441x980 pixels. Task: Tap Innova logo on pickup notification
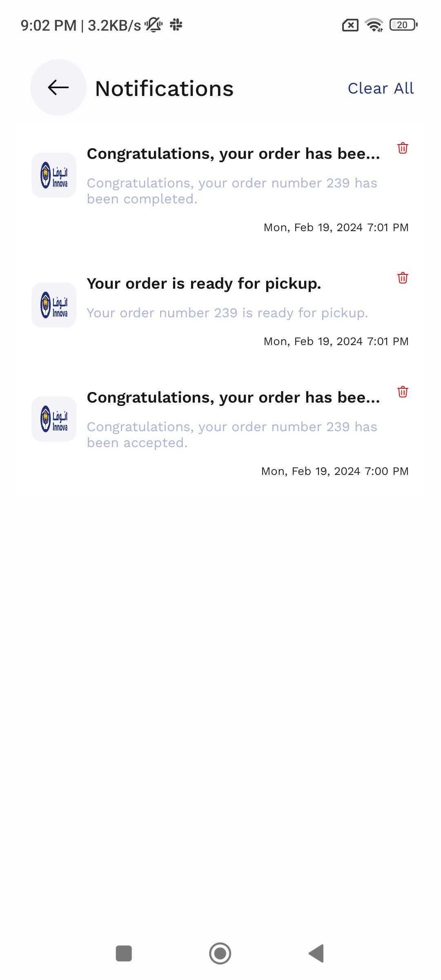(54, 305)
